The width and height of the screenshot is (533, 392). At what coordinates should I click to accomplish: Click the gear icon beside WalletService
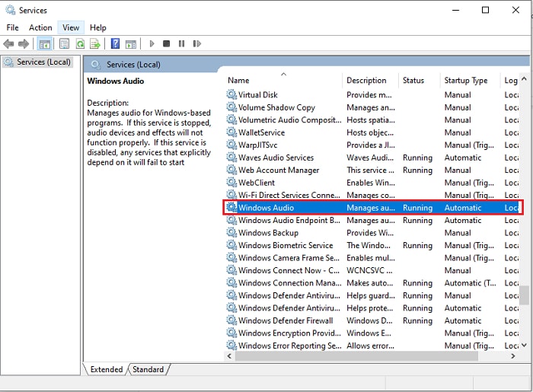click(231, 132)
